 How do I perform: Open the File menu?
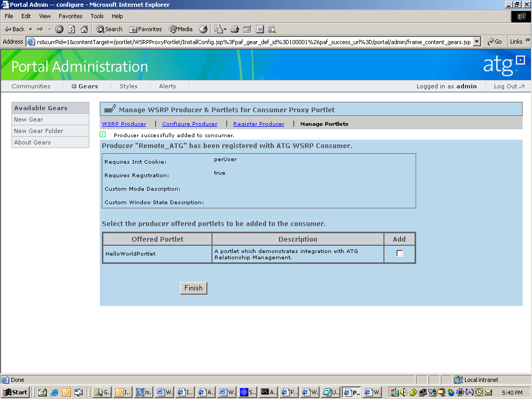9,16
